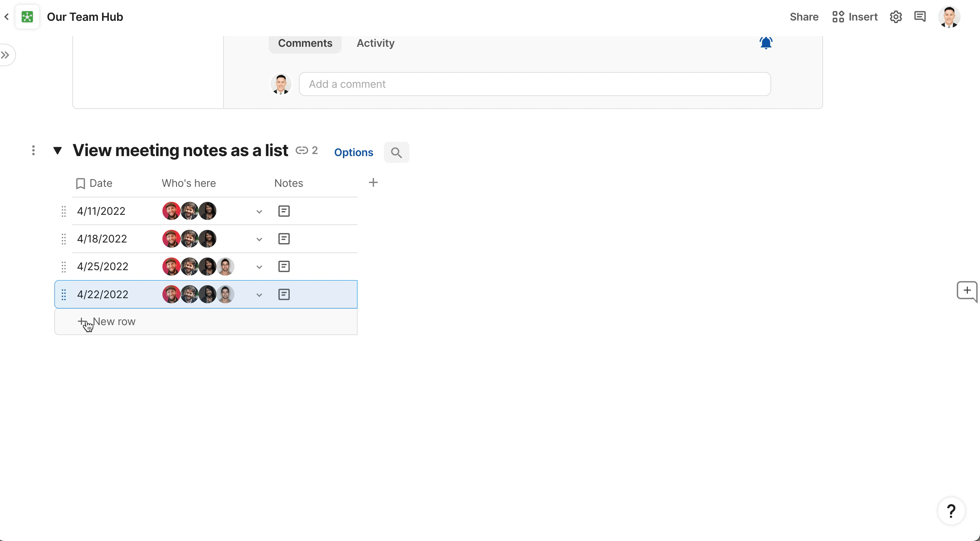Open the help question mark button

(x=951, y=511)
